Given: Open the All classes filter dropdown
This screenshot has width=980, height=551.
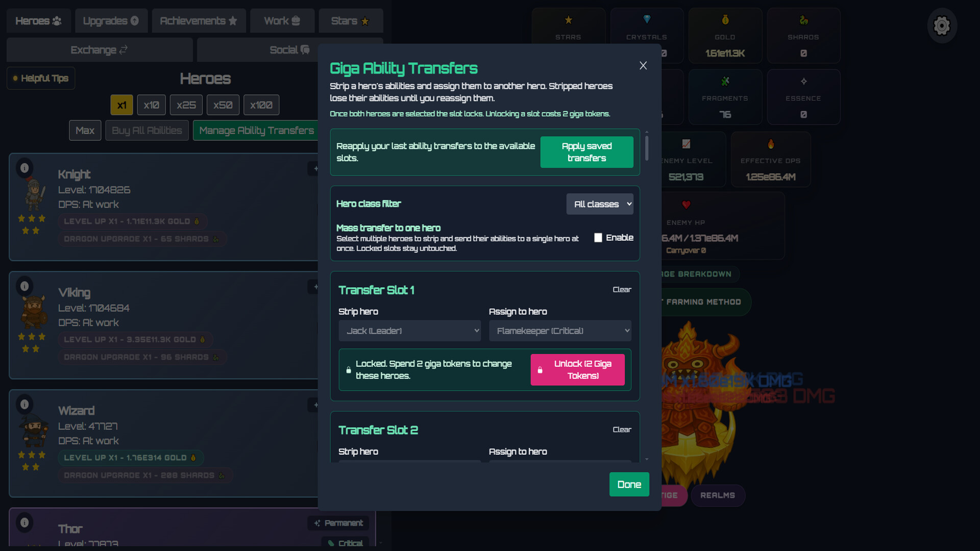Looking at the screenshot, I should pos(600,204).
